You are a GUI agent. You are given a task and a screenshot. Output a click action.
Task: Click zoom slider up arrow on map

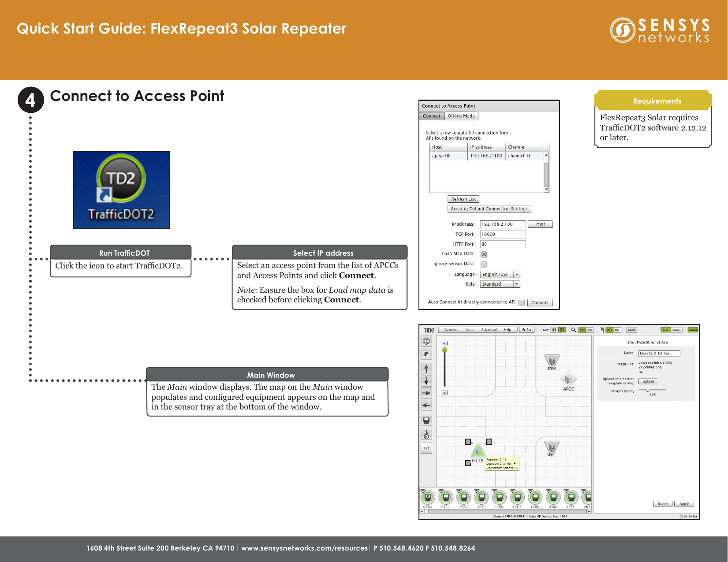pyautogui.click(x=444, y=343)
